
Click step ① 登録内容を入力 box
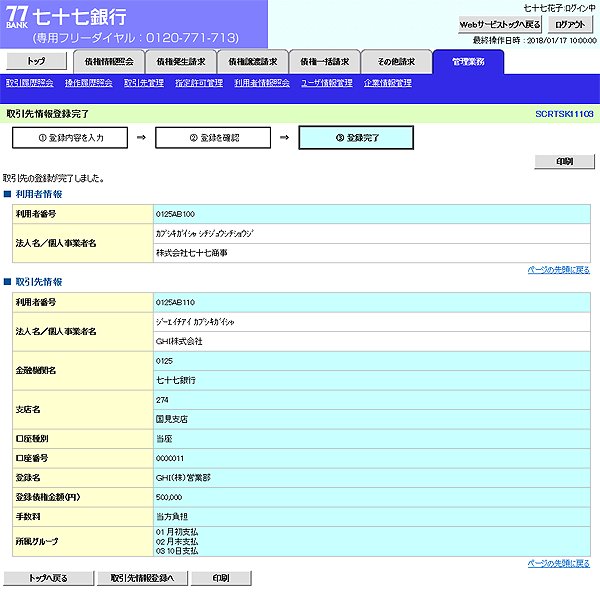point(70,138)
